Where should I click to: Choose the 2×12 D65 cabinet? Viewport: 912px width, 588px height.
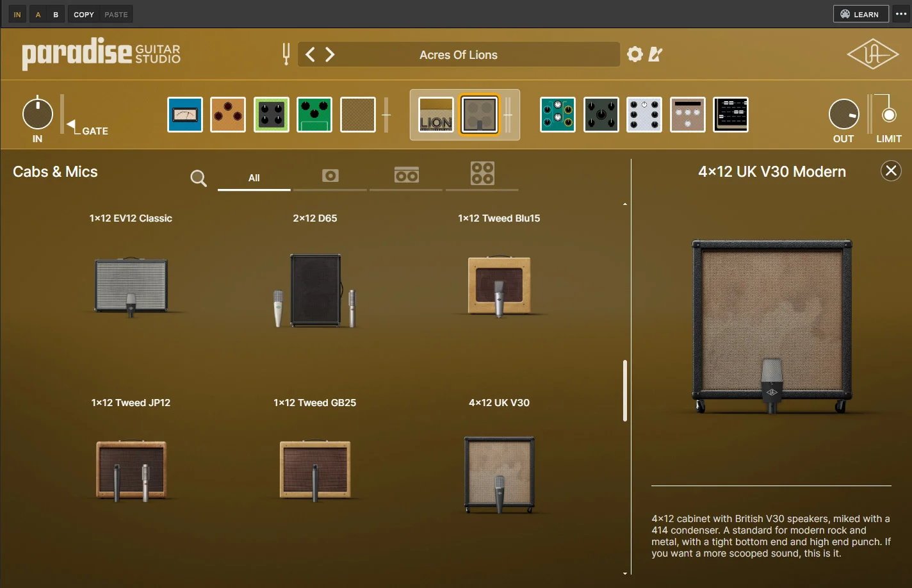pos(315,291)
